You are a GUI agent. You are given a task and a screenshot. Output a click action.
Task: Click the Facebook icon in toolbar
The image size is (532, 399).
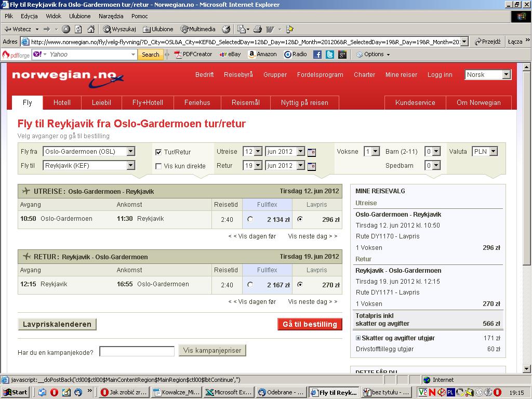[x=317, y=54]
